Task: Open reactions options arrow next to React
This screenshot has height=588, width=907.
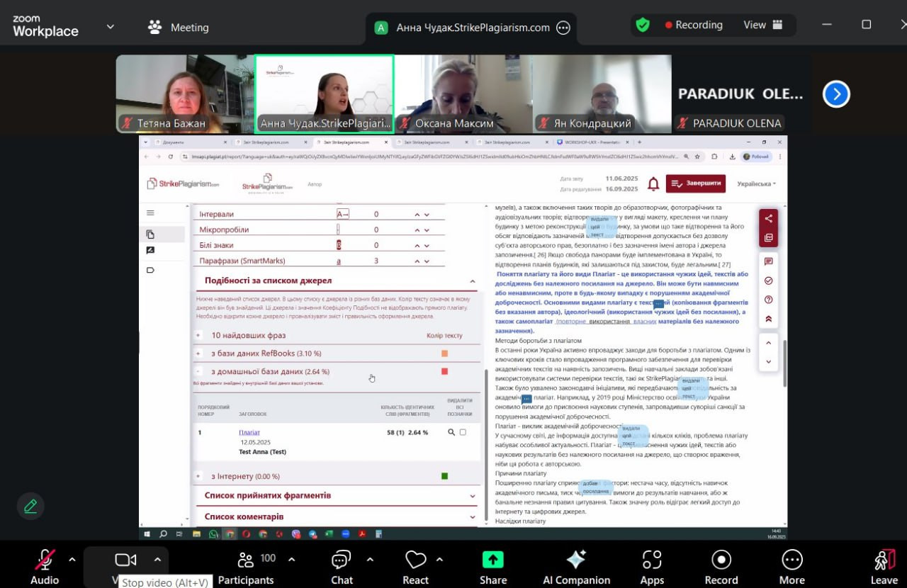Action: pos(439,560)
